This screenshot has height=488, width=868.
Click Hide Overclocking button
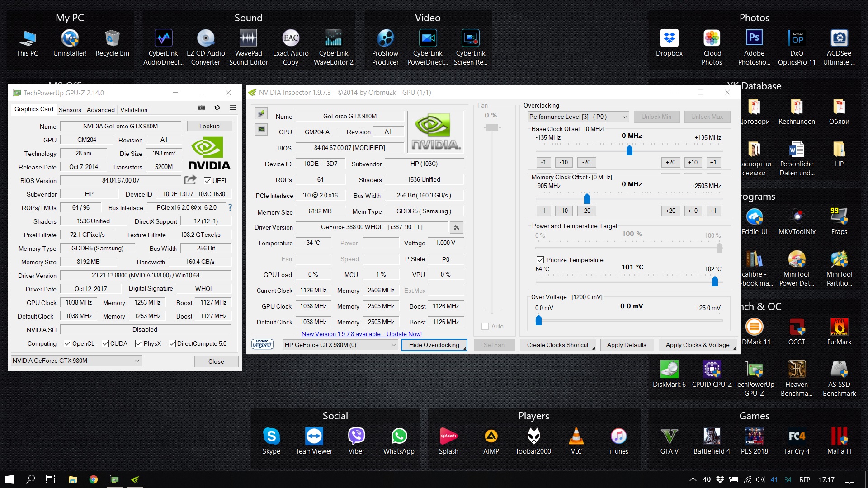434,345
